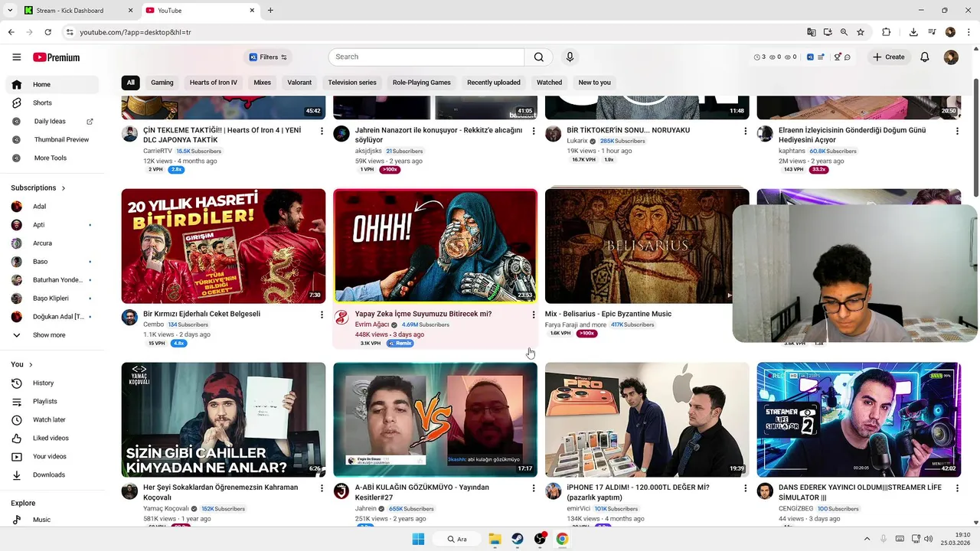Screen dimensions: 980x551
Task: Open the Thumbnail Preview tool
Action: pos(52,139)
